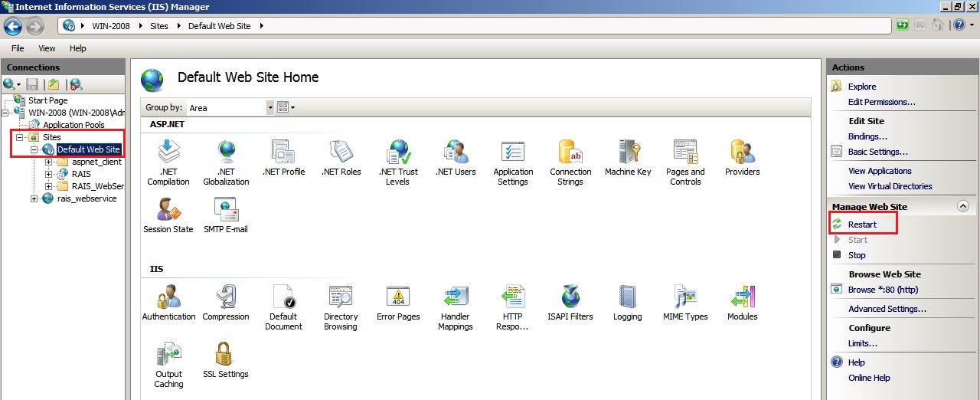
Task: Open the File menu
Action: (x=18, y=48)
